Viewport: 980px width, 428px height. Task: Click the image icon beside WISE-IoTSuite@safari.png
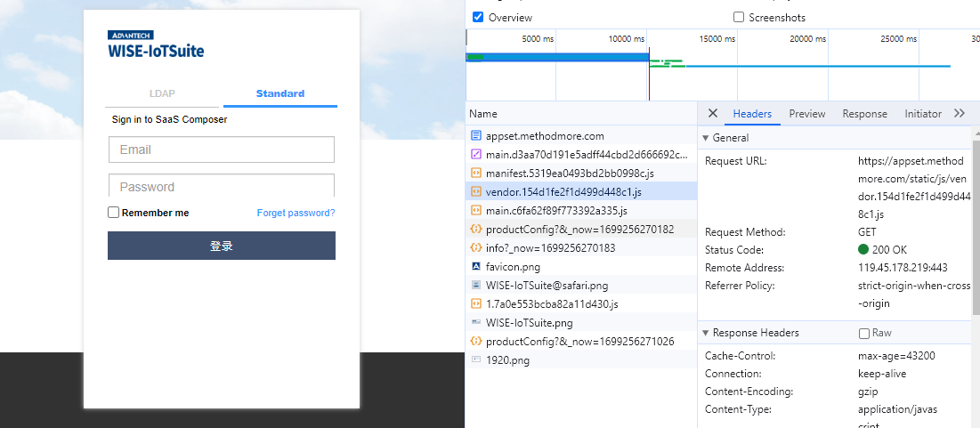[475, 286]
